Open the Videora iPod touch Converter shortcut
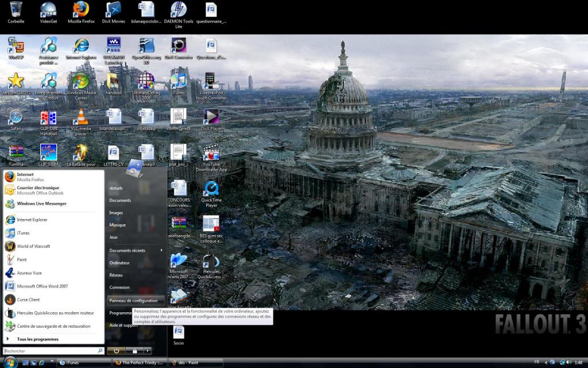 (x=211, y=86)
